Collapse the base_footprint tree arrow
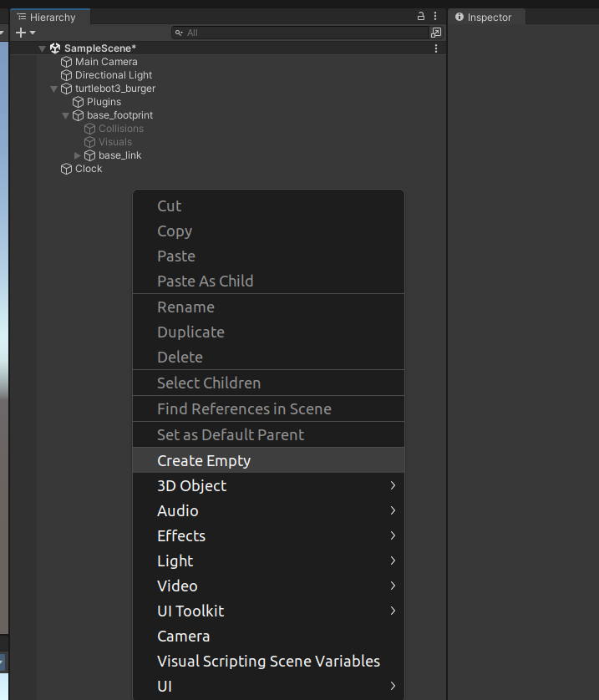This screenshot has width=599, height=700. (x=65, y=115)
